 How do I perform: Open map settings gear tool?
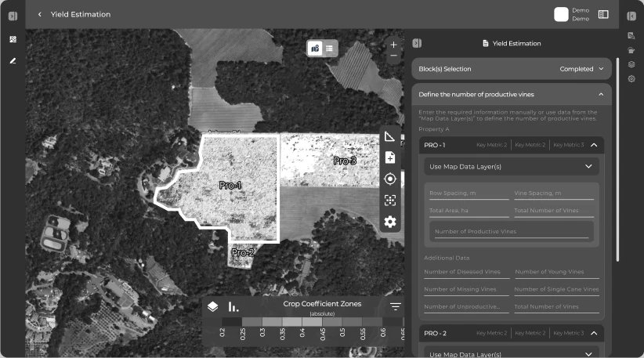pyautogui.click(x=389, y=222)
